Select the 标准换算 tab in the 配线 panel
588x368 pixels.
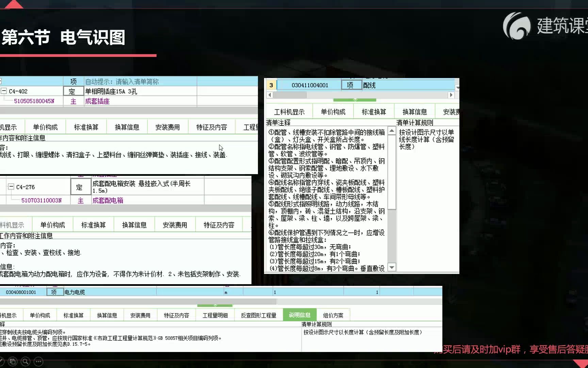tap(374, 111)
